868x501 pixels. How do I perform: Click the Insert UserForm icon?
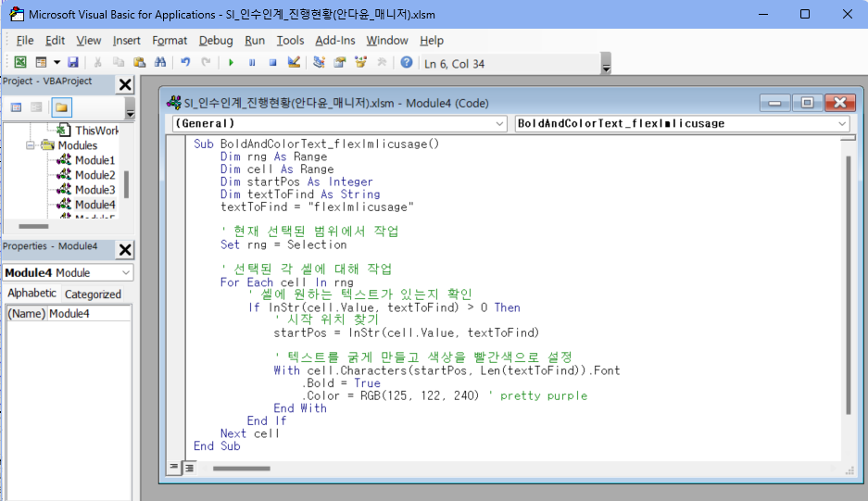pyautogui.click(x=41, y=62)
